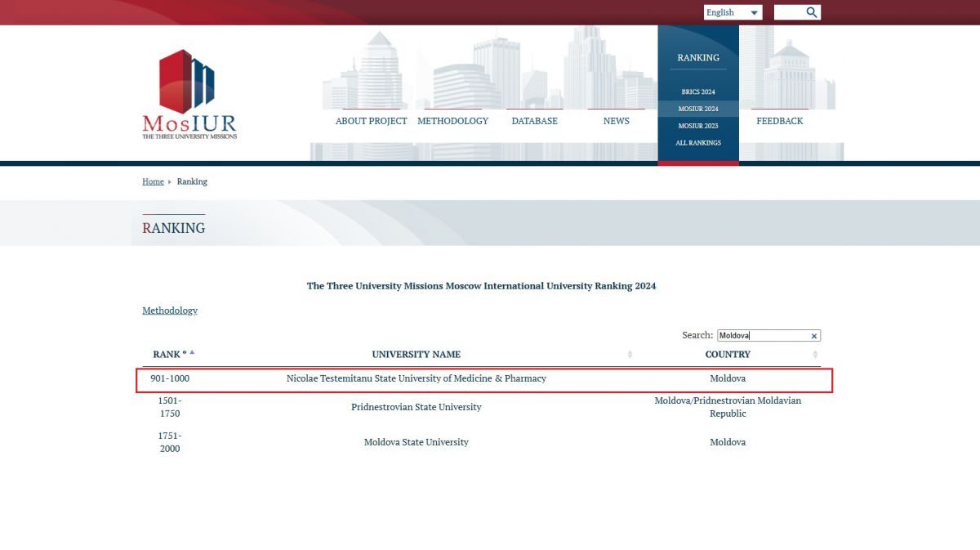Open the Methodology menu item

(x=452, y=121)
